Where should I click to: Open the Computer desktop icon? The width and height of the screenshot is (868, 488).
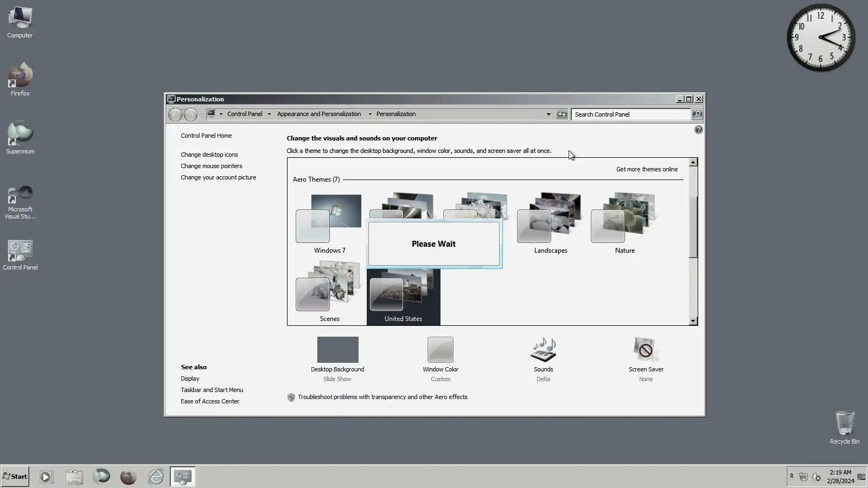tap(20, 23)
